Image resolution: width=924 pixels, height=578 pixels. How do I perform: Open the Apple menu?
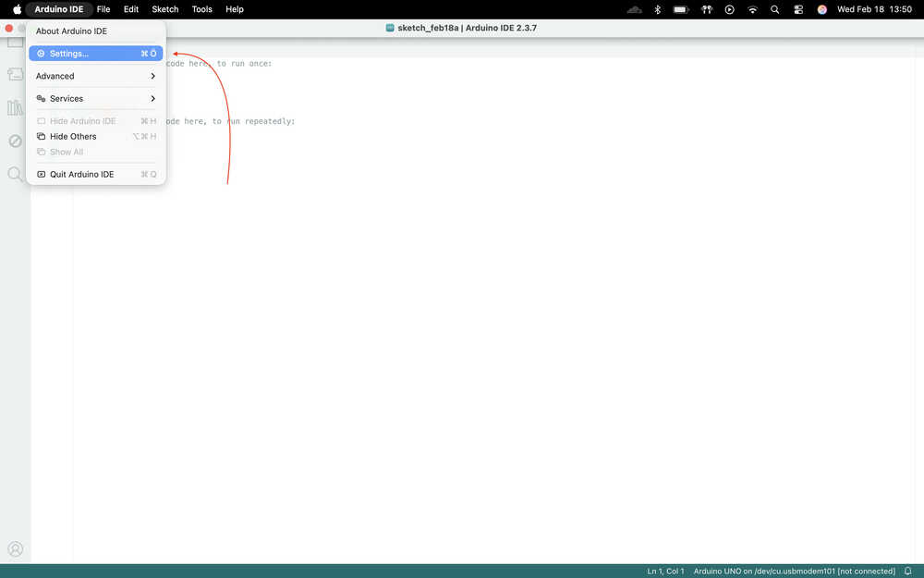coord(17,9)
